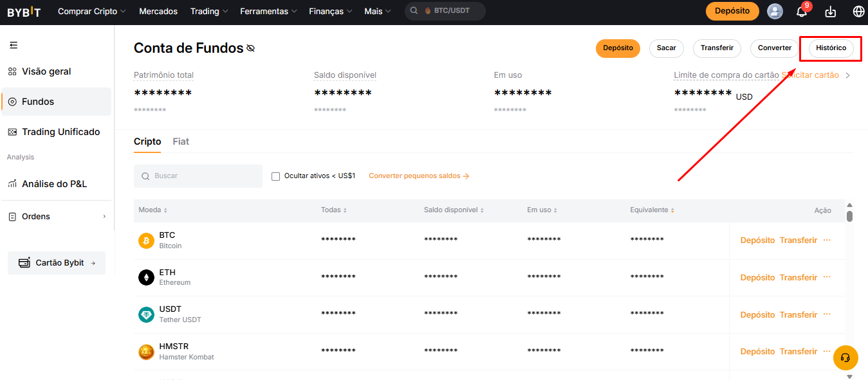Click Transferir link in HMSTR row

click(799, 352)
